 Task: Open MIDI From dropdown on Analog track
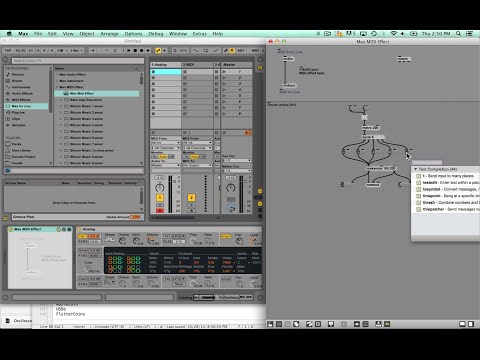tap(166, 143)
